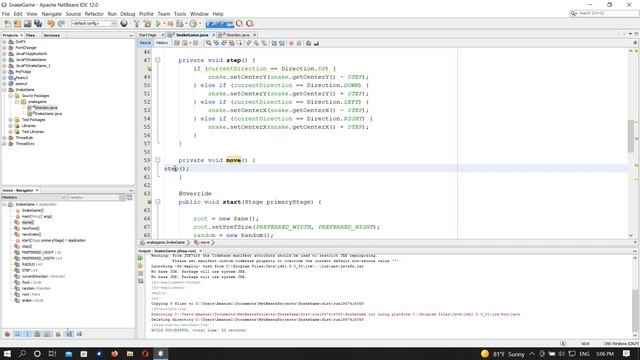
Task: Toggle the last Navigator filter icon
Action: pos(79,334)
